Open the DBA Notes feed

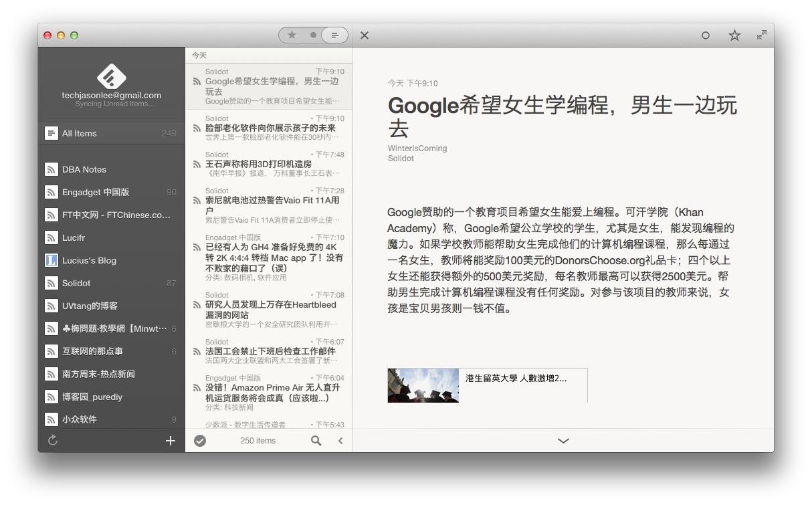[112, 169]
